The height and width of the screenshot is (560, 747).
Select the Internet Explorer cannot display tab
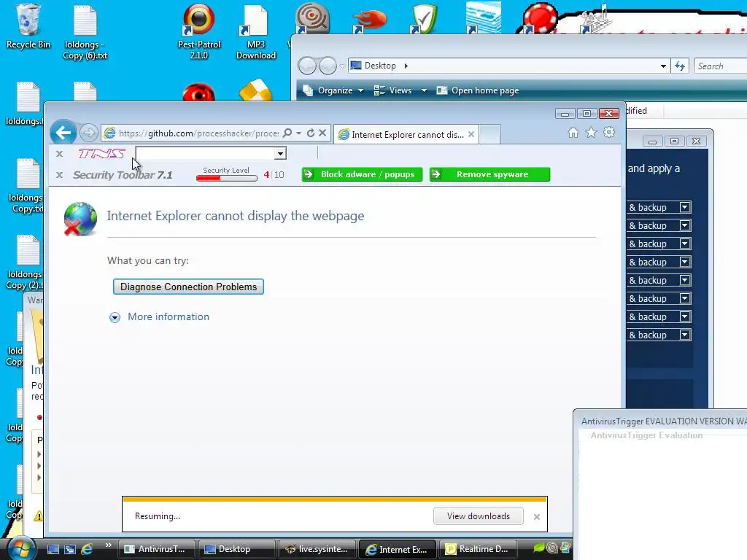point(405,134)
